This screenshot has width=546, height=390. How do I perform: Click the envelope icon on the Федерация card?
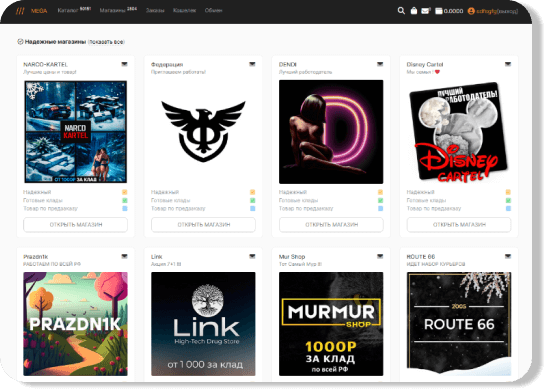(x=252, y=64)
